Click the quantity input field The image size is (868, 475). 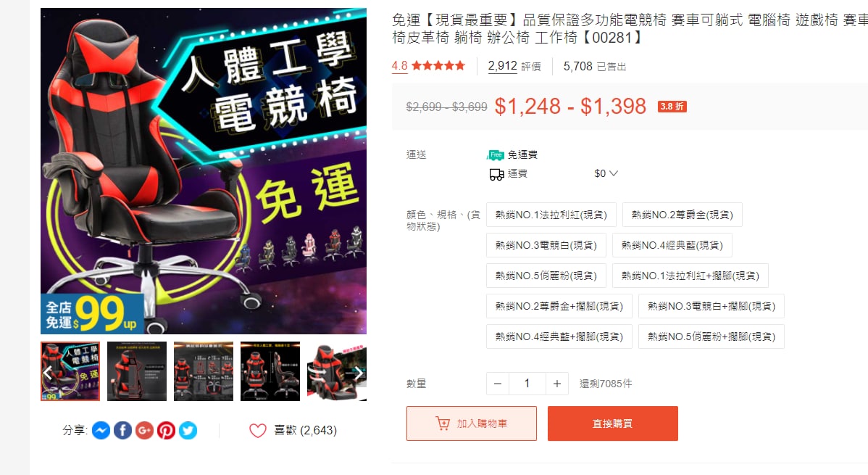pos(527,384)
